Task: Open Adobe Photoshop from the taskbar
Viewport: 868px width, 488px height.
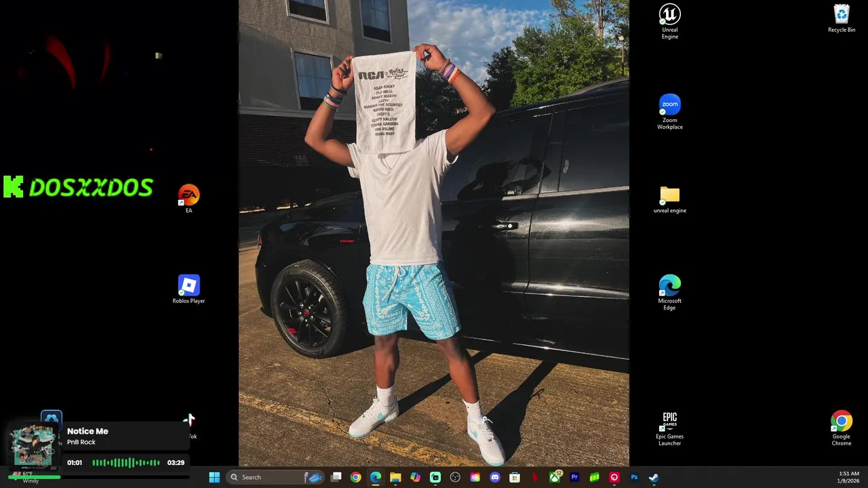Action: point(634,477)
